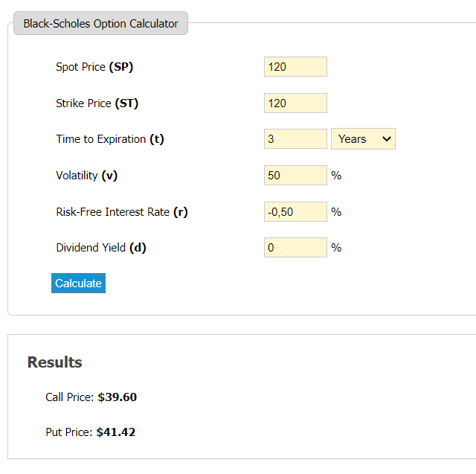Click the Time to Expiration (t) label

tap(109, 139)
